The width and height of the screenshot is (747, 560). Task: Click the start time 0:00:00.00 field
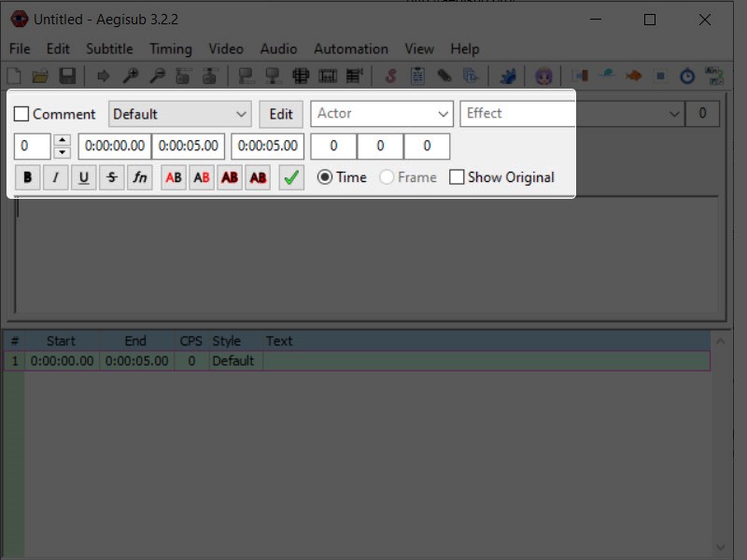pyautogui.click(x=115, y=146)
